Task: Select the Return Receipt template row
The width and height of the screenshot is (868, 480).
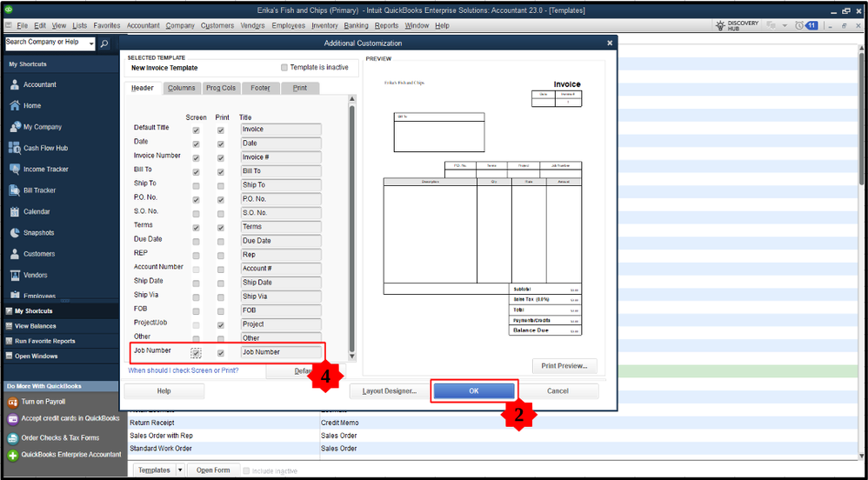Action: point(492,423)
